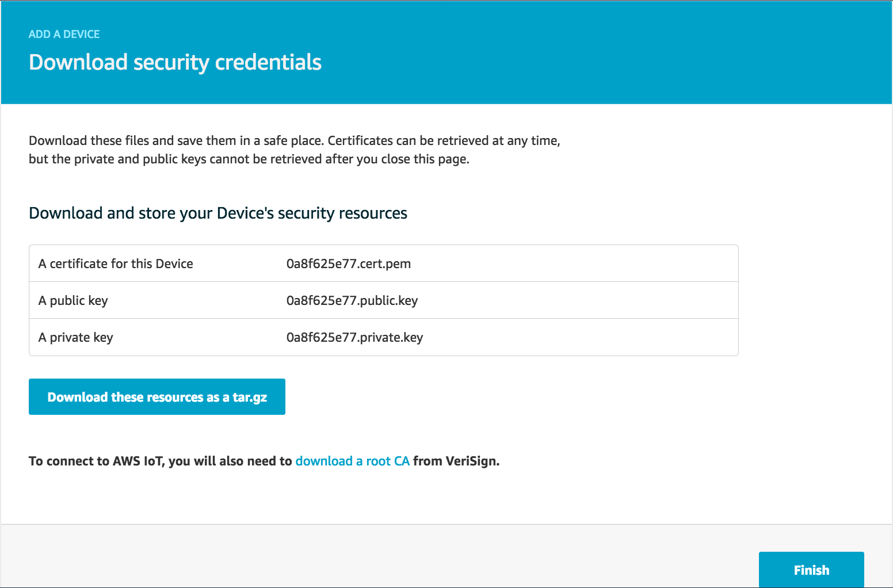893x588 pixels.
Task: Click the ADD A DEVICE label
Action: tap(64, 34)
